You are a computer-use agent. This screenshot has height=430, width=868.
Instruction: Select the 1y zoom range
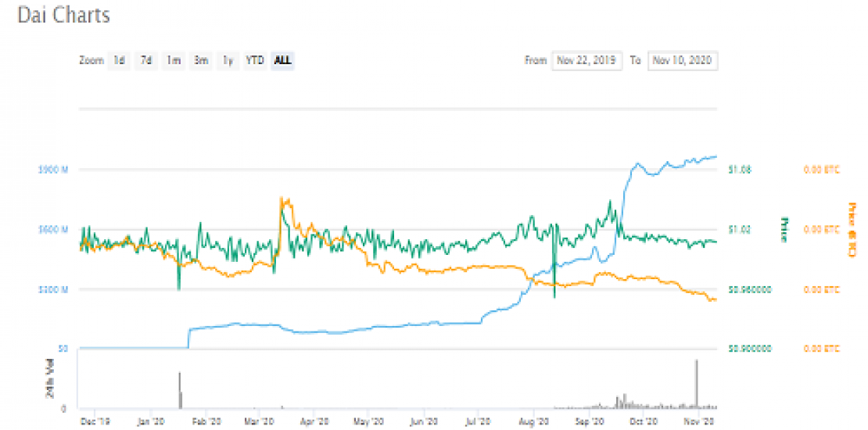click(x=227, y=60)
